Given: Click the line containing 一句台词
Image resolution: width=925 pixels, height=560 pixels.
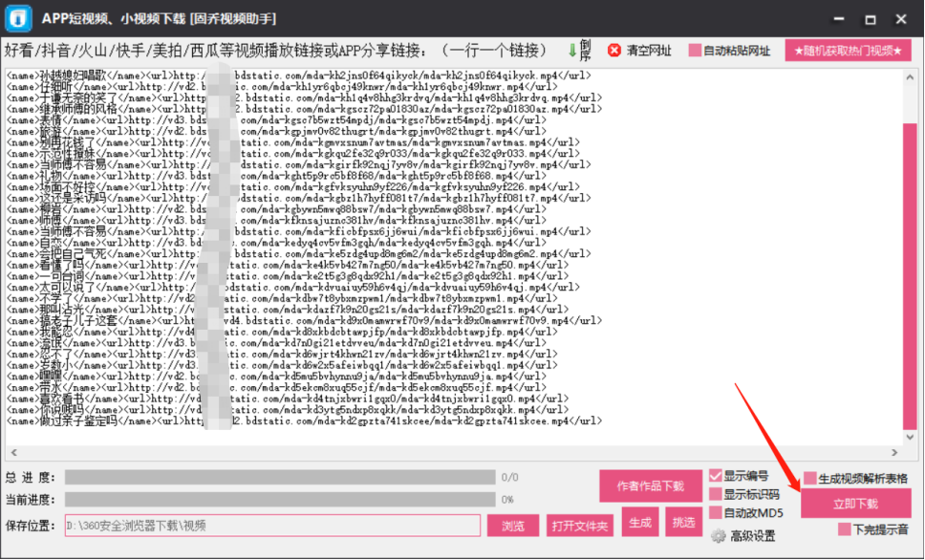Looking at the screenshot, I should pyautogui.click(x=288, y=276).
